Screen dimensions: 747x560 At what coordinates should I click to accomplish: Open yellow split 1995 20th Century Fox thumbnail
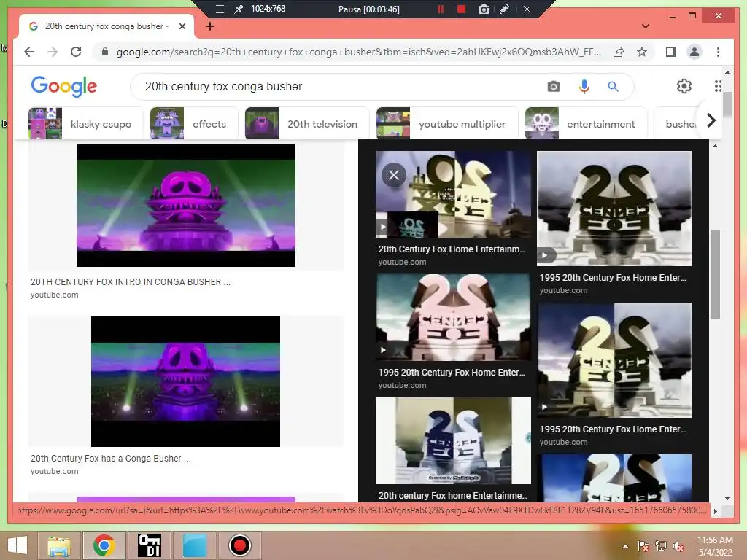[x=614, y=360]
